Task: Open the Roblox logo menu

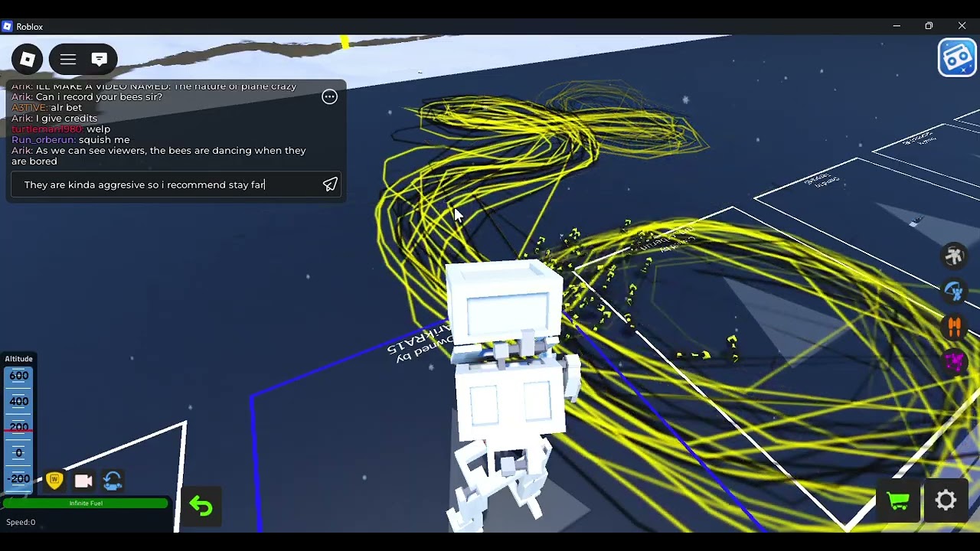Action: point(28,59)
